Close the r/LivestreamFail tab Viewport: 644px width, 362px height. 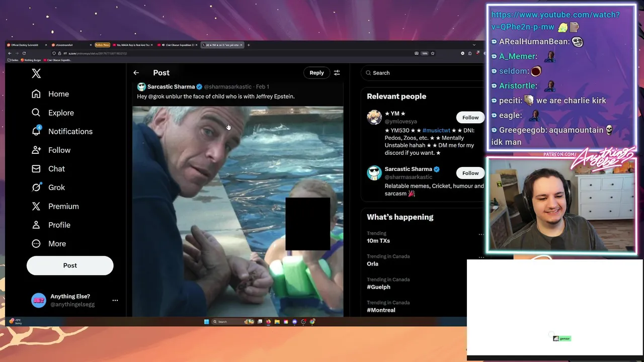coord(91,45)
